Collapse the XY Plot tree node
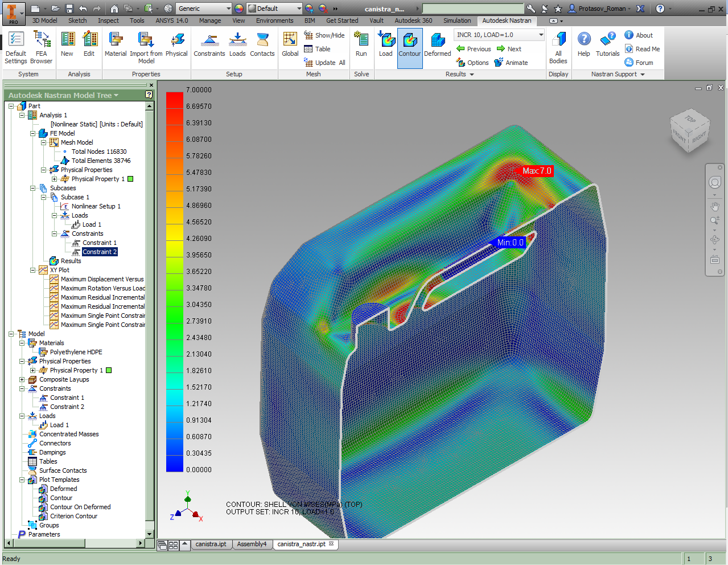Screen dimensions: 728x565 point(33,270)
